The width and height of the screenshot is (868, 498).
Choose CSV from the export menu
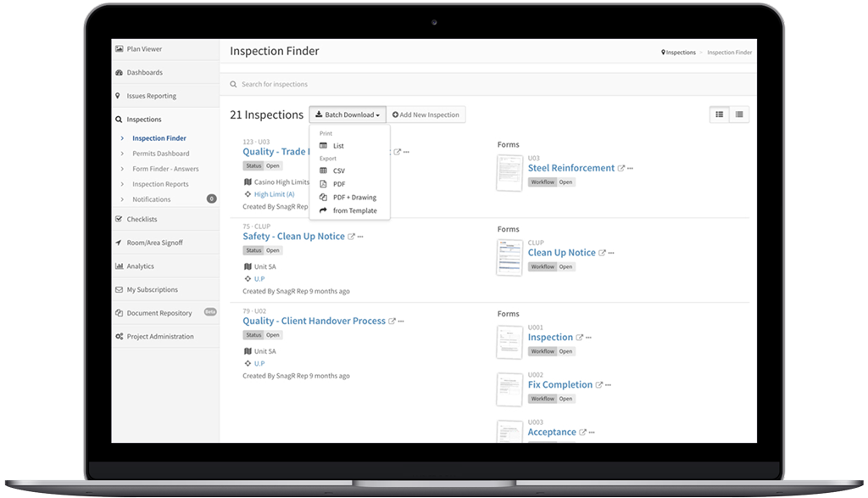338,171
